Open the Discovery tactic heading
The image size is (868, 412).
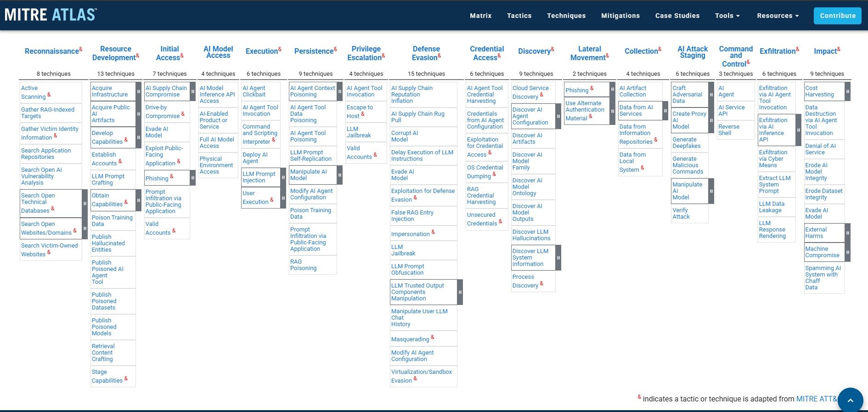tap(535, 51)
